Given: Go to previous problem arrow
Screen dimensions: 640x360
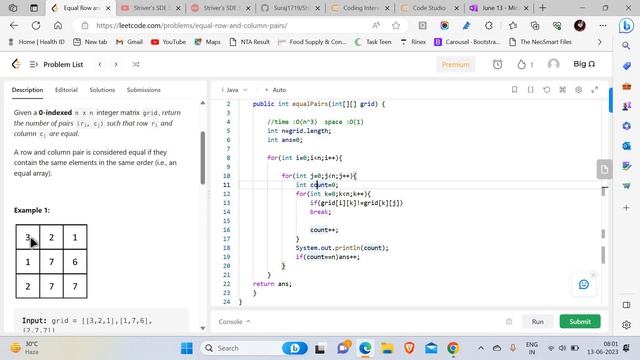Looking at the screenshot, I should 100,64.
